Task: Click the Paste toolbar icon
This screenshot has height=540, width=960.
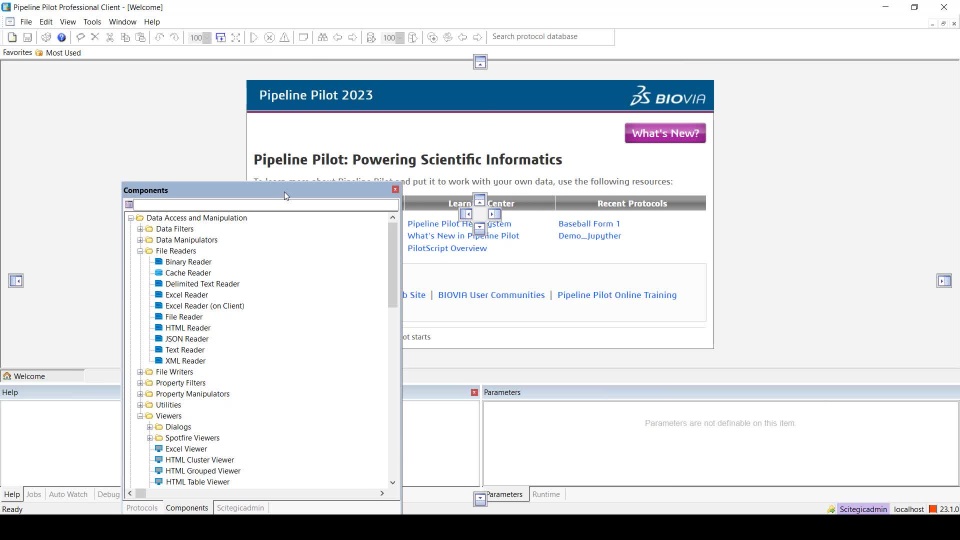Action: (140, 37)
